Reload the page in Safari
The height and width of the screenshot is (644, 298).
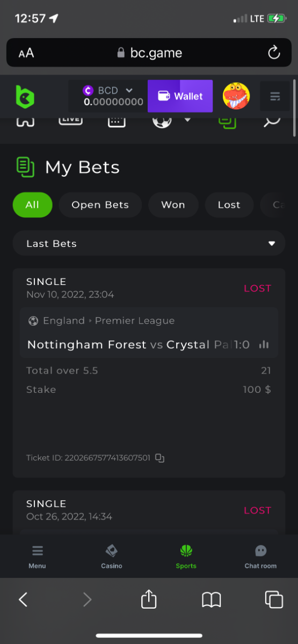274,53
